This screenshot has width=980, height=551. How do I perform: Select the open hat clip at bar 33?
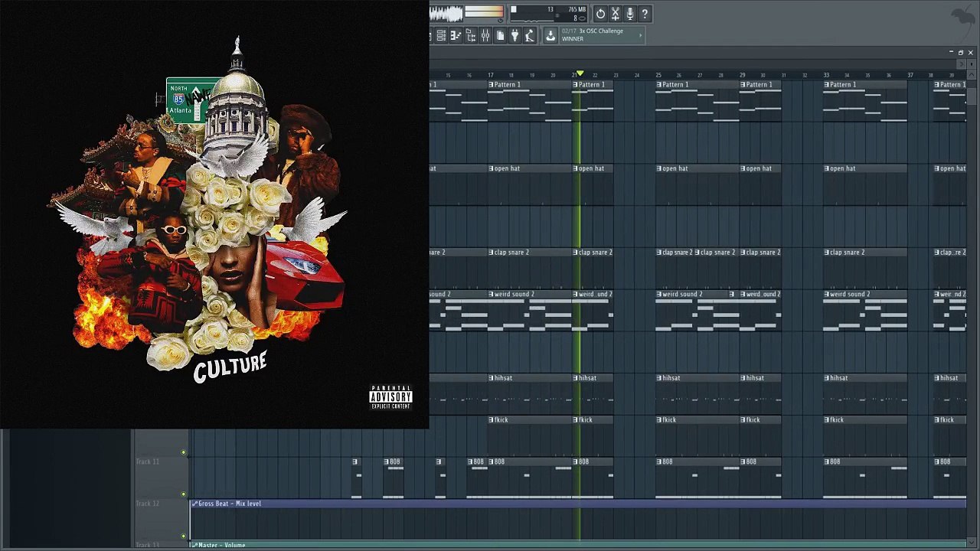866,185
